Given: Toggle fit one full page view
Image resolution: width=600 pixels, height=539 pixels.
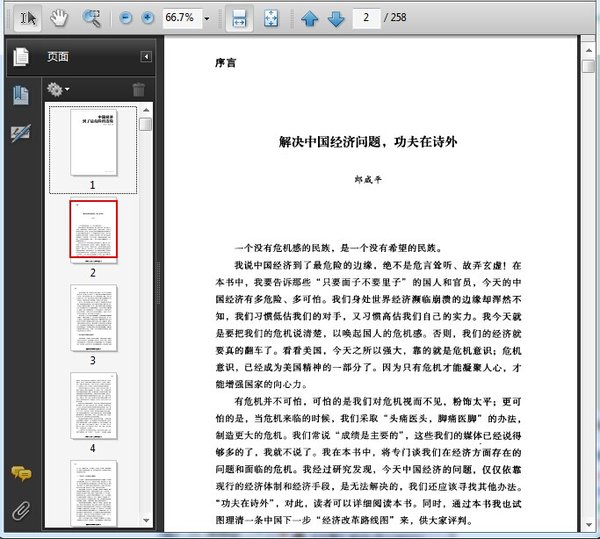Looking at the screenshot, I should [270, 18].
